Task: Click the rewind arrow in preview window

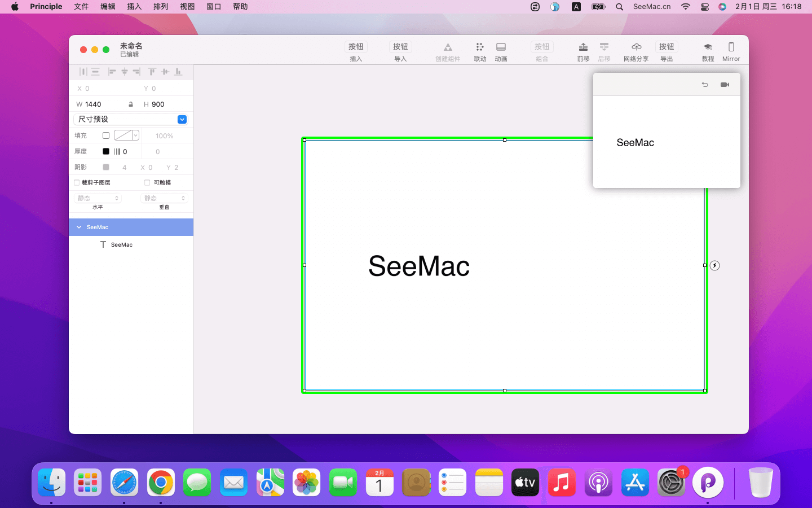Action: click(x=705, y=85)
